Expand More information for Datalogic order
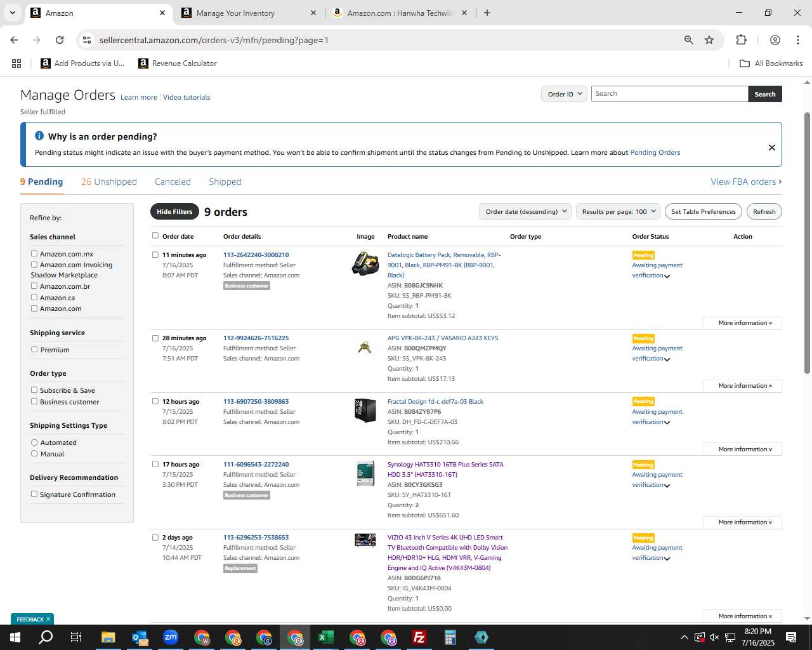Viewport: 812px width, 650px height. 743,323
